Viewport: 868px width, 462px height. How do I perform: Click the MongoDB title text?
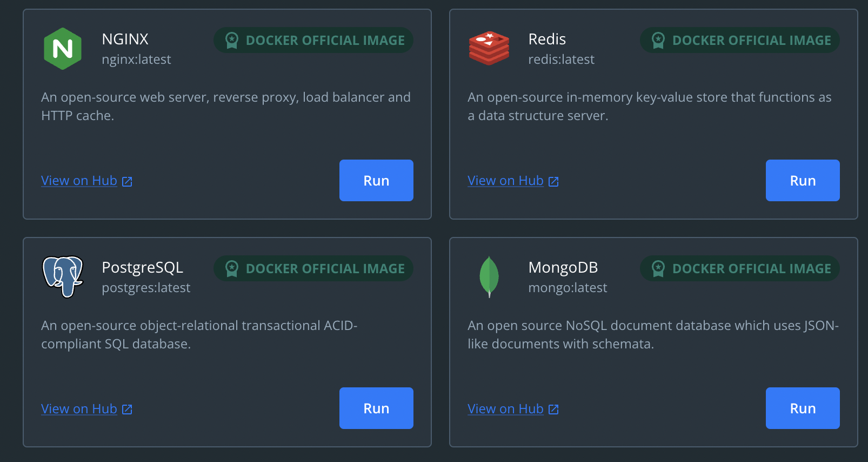[563, 267]
